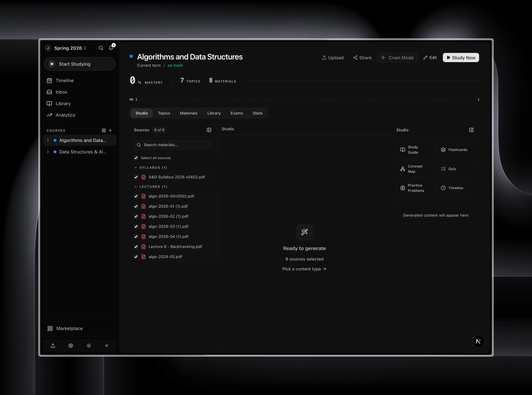Click Study Now

pos(461,57)
